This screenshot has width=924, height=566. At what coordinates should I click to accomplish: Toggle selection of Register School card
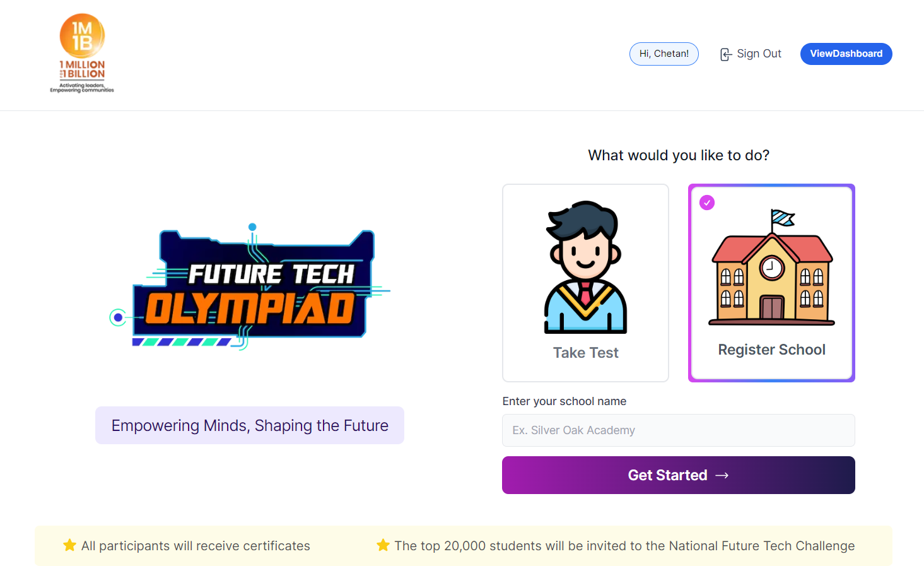(x=771, y=283)
